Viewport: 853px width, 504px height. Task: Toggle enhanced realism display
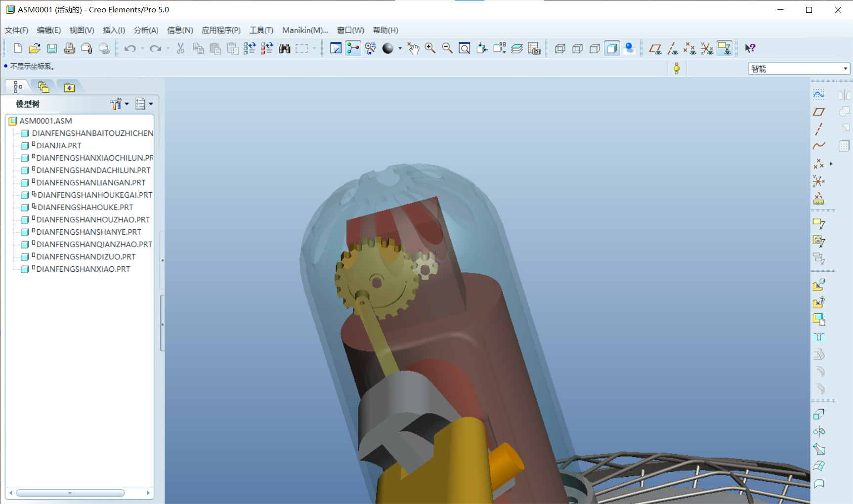click(x=630, y=48)
